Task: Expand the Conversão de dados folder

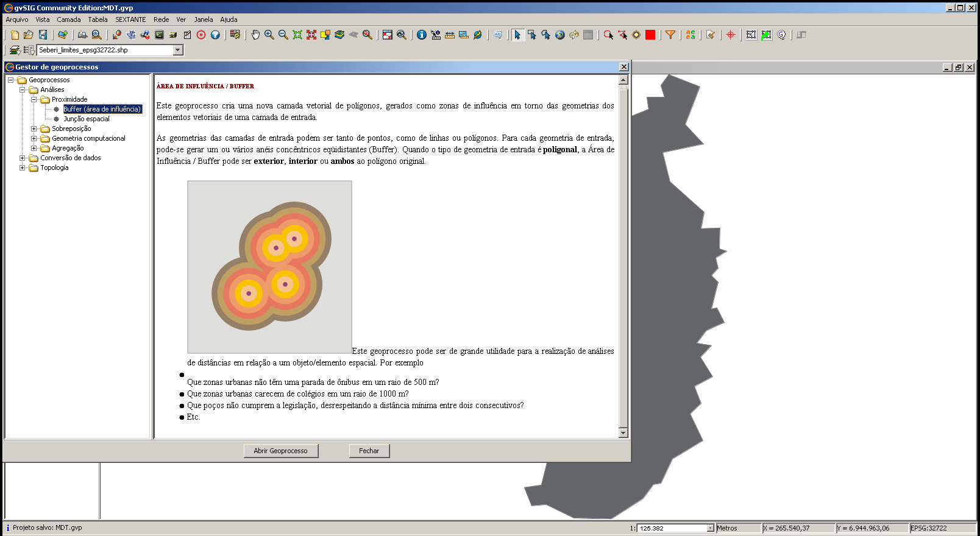Action: (23, 158)
